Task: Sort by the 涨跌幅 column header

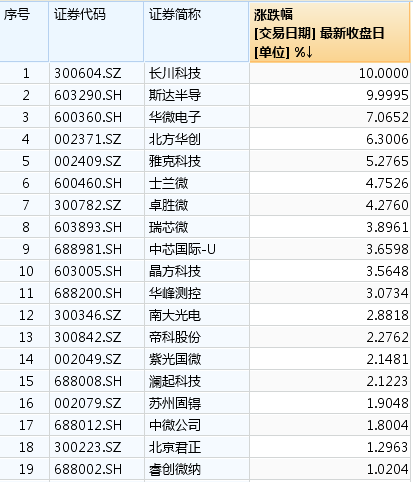Action: pos(330,32)
